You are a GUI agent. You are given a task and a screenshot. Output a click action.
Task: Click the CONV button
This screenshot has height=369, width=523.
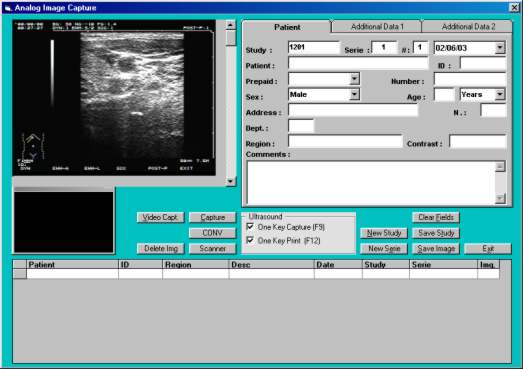point(212,233)
